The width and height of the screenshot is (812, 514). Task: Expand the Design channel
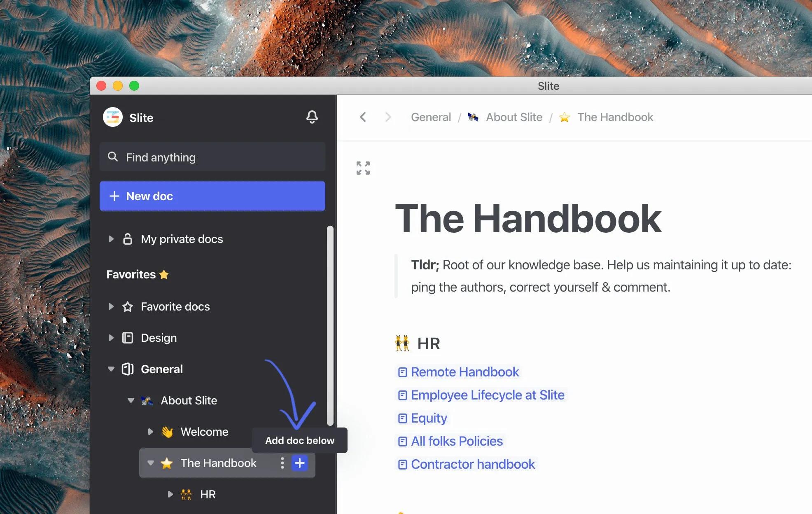[x=111, y=338]
